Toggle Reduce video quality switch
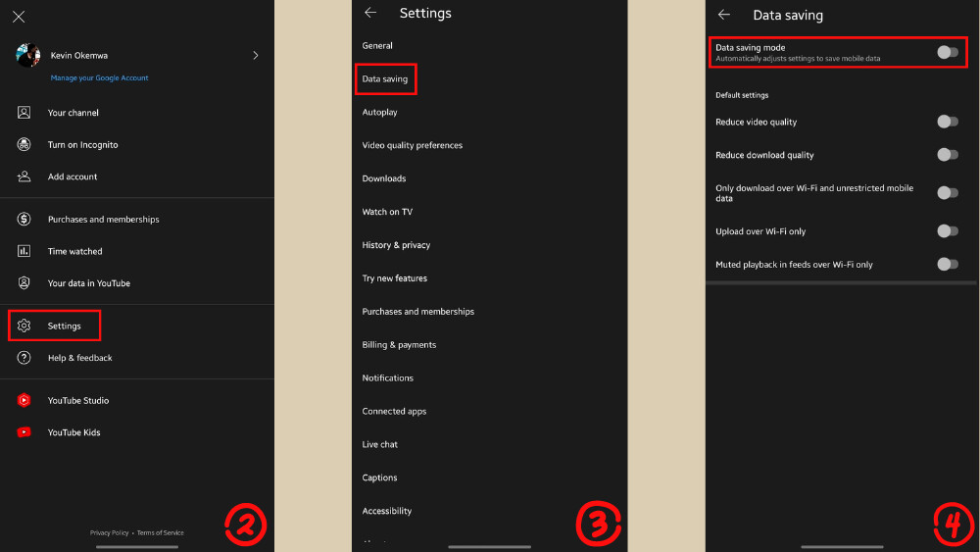Viewport: 980px width, 552px height. [947, 122]
